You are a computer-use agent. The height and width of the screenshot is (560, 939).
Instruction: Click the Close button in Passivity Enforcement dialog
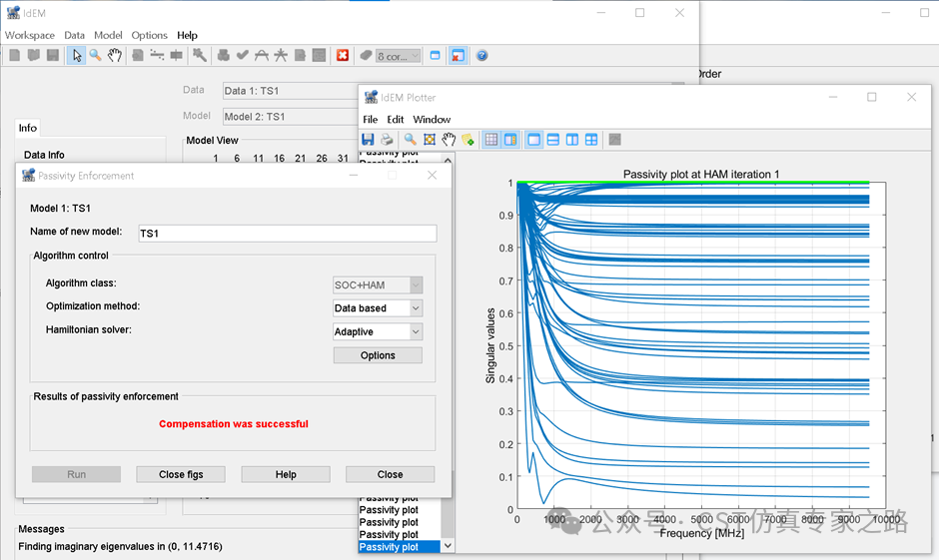point(390,474)
